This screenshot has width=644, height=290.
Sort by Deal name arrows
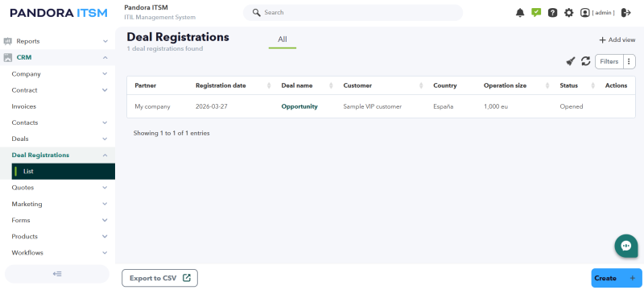click(331, 86)
